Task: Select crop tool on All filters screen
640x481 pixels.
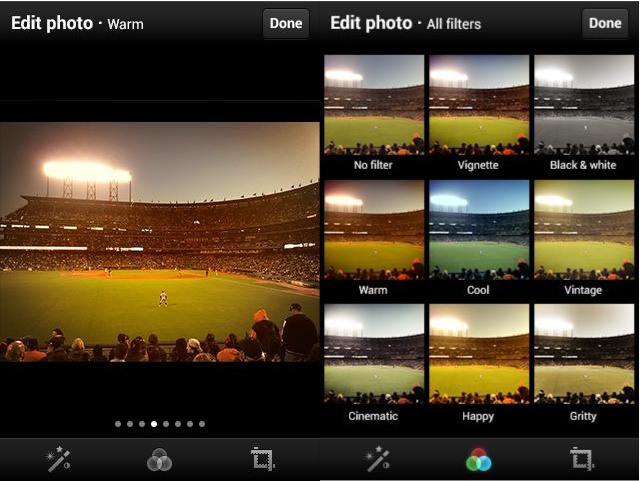Action: tap(582, 460)
